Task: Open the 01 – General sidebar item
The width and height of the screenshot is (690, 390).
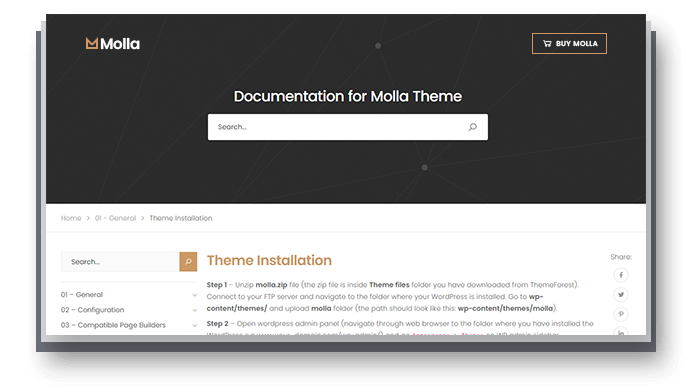Action: click(82, 294)
